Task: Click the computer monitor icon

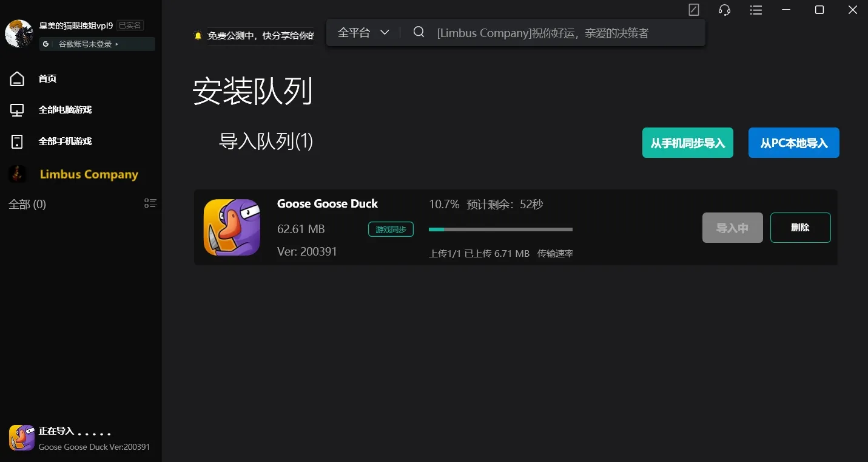Action: click(x=18, y=110)
